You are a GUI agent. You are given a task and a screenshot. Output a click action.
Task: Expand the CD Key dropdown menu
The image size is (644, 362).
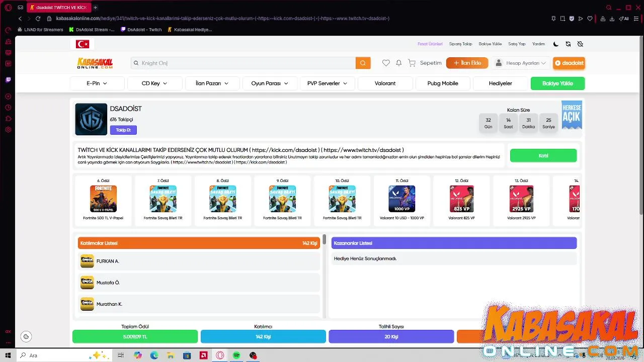click(x=154, y=83)
